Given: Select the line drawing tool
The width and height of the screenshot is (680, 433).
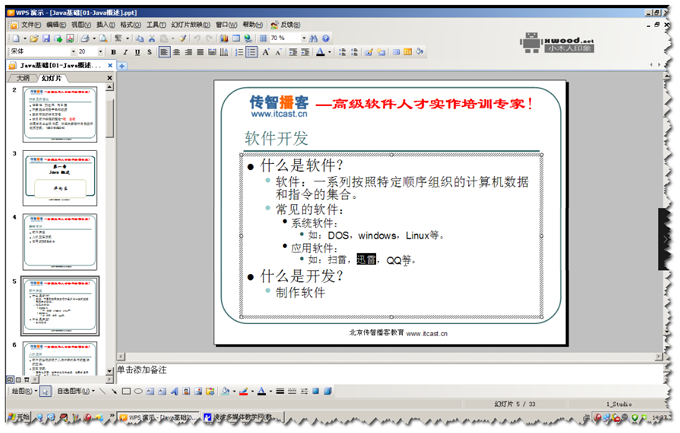Looking at the screenshot, I should point(102,391).
